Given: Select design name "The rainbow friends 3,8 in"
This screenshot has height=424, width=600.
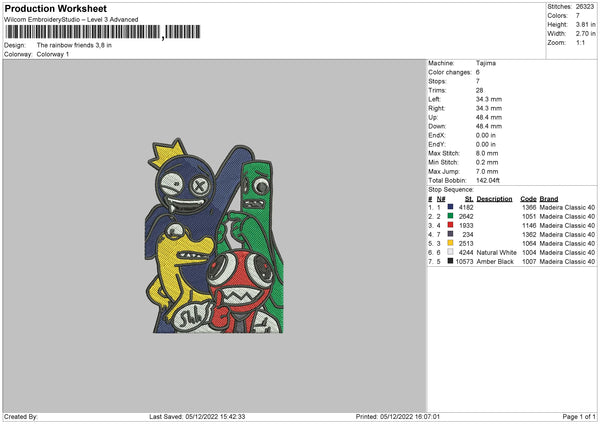Looking at the screenshot, I should tap(74, 45).
